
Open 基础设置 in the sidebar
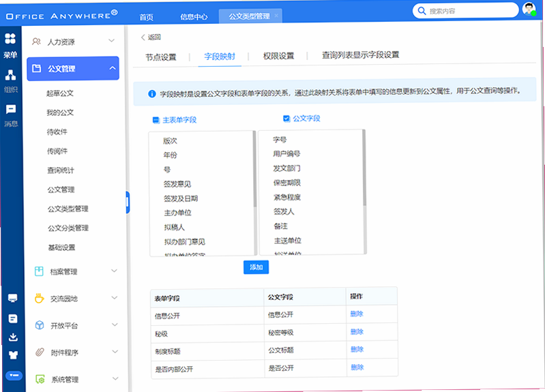pos(61,247)
